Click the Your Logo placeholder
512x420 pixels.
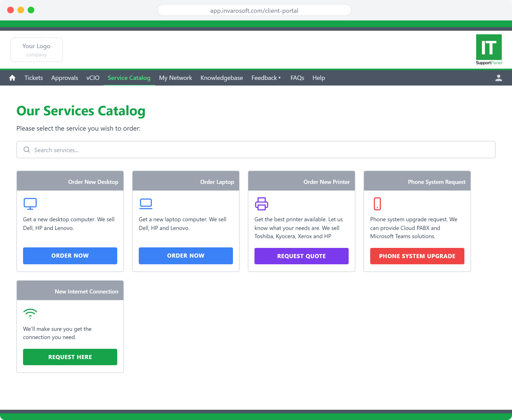click(37, 50)
